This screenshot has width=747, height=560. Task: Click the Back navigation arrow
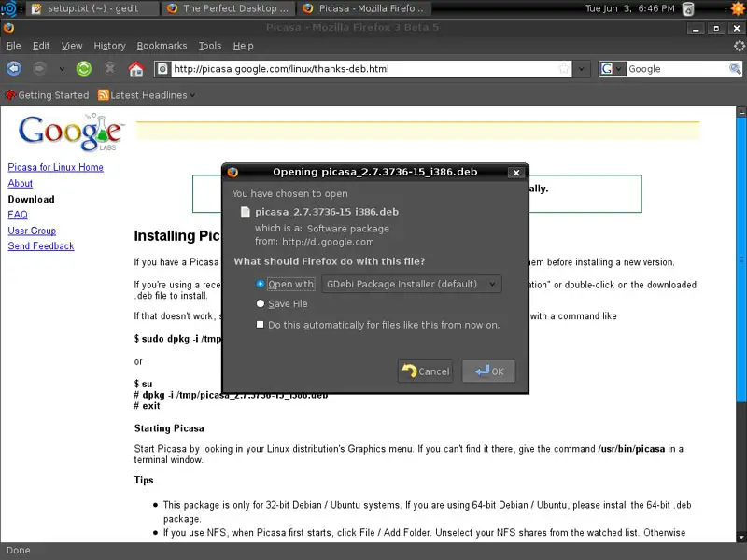pos(14,68)
